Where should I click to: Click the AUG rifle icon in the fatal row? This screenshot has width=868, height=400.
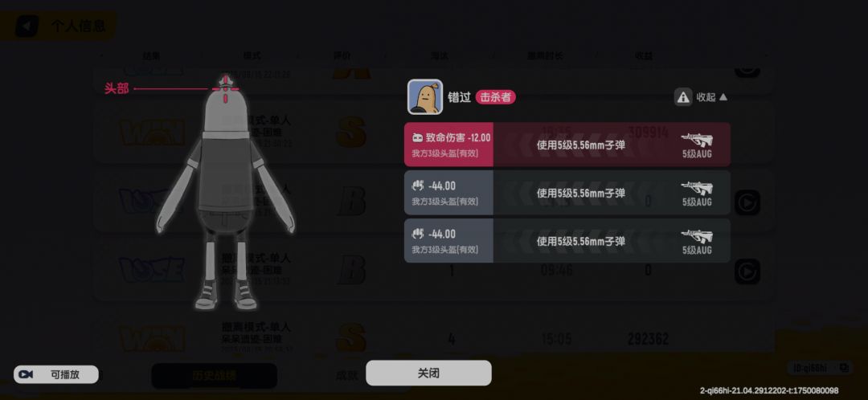coord(696,139)
